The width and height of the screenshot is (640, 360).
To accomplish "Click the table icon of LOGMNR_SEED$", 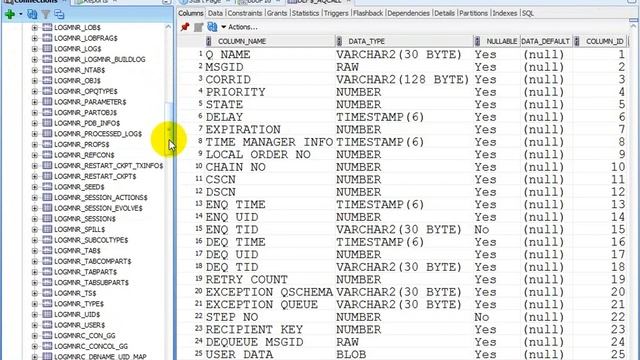I will point(47,187).
